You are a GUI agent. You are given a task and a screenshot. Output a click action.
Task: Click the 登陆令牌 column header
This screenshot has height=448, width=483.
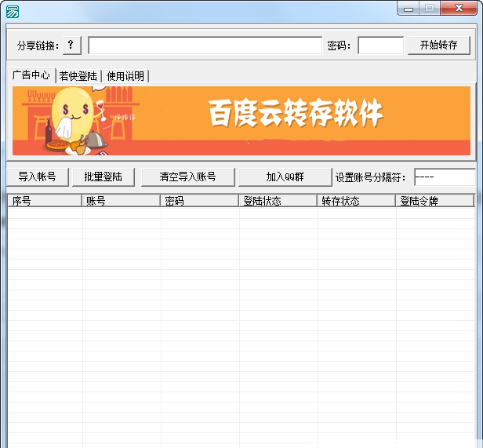pyautogui.click(x=435, y=201)
